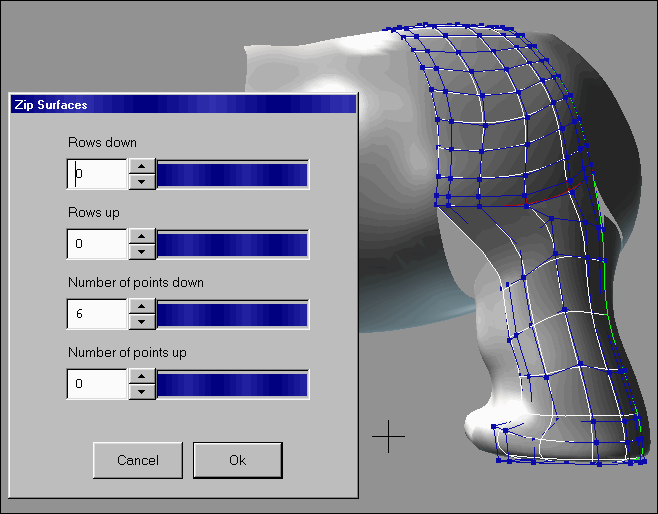The height and width of the screenshot is (514, 658).
Task: Select the Number of points down field
Action: [98, 314]
